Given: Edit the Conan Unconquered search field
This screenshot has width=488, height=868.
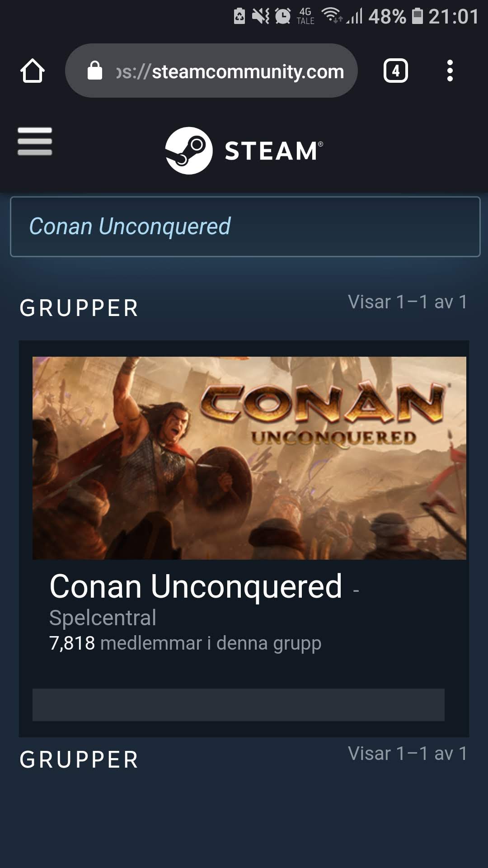Looking at the screenshot, I should (x=245, y=227).
